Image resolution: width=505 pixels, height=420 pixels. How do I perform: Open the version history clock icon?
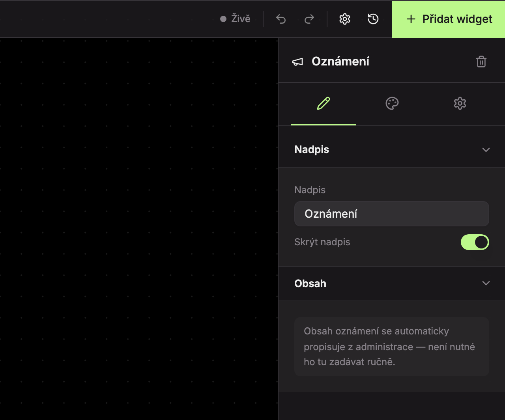click(373, 19)
